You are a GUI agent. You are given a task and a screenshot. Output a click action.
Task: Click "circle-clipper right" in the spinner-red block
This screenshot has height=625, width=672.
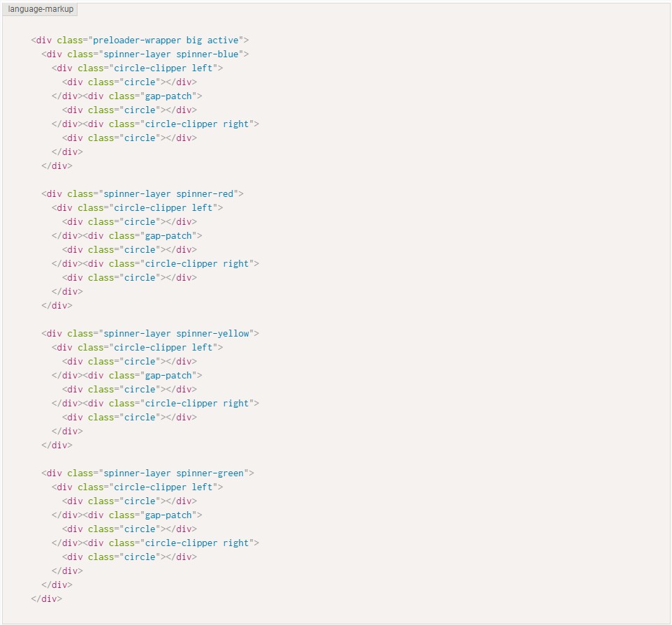pos(197,264)
